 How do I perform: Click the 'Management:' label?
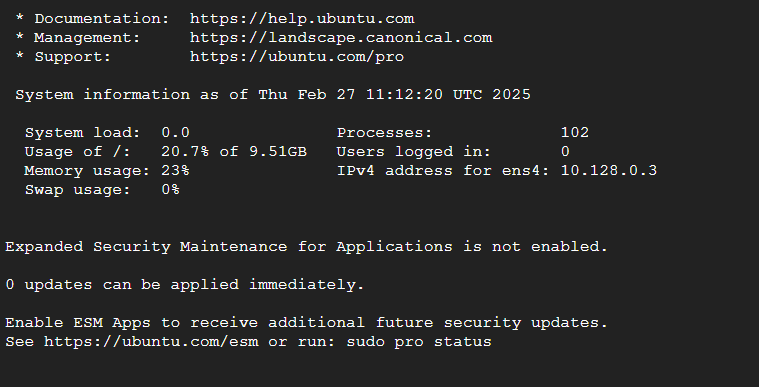(87, 38)
